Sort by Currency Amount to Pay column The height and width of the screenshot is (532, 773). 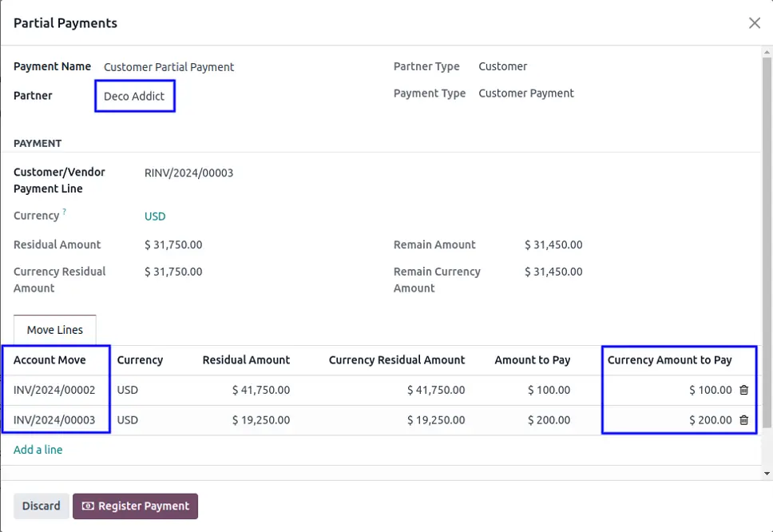click(669, 360)
